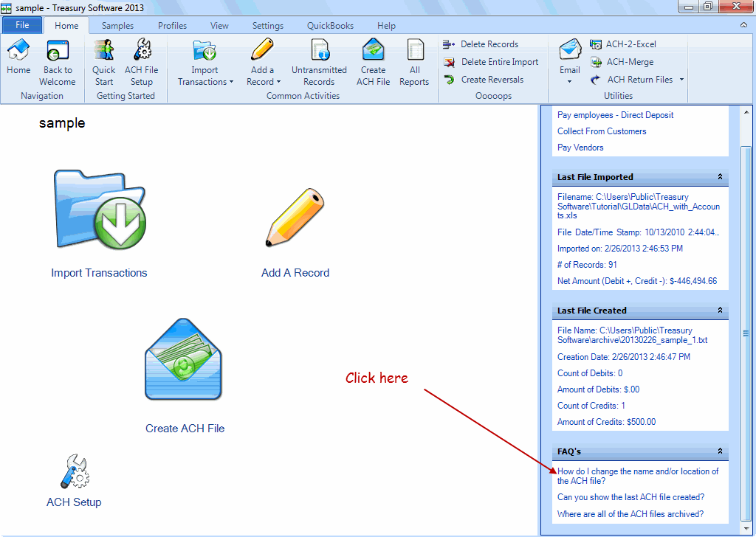Click the Pay Vendors link
Viewport: 756px width, 537px height.
580,148
